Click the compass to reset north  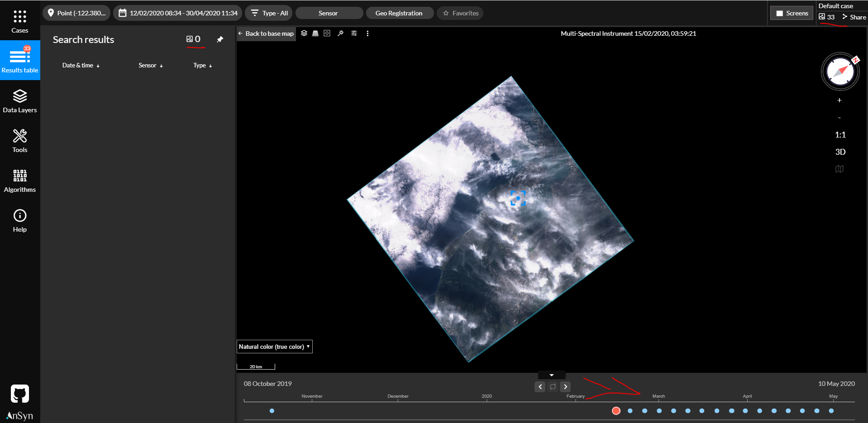click(840, 71)
